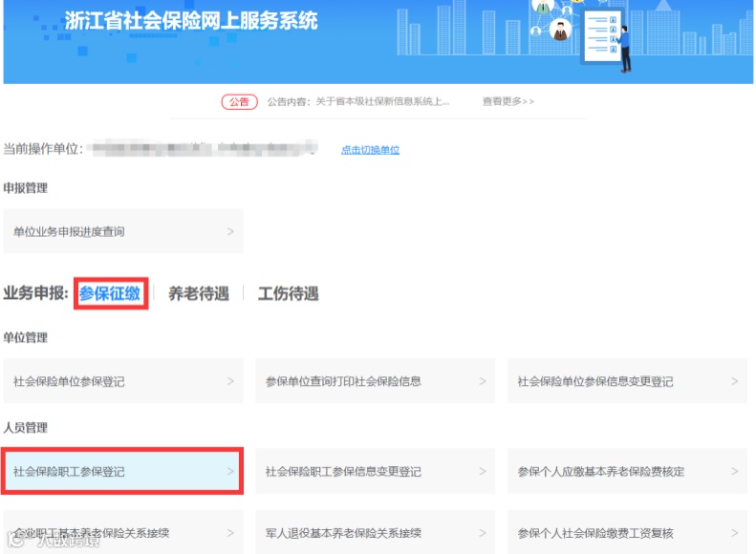Open 军人退役基本养老保险关系接续

pos(375,532)
